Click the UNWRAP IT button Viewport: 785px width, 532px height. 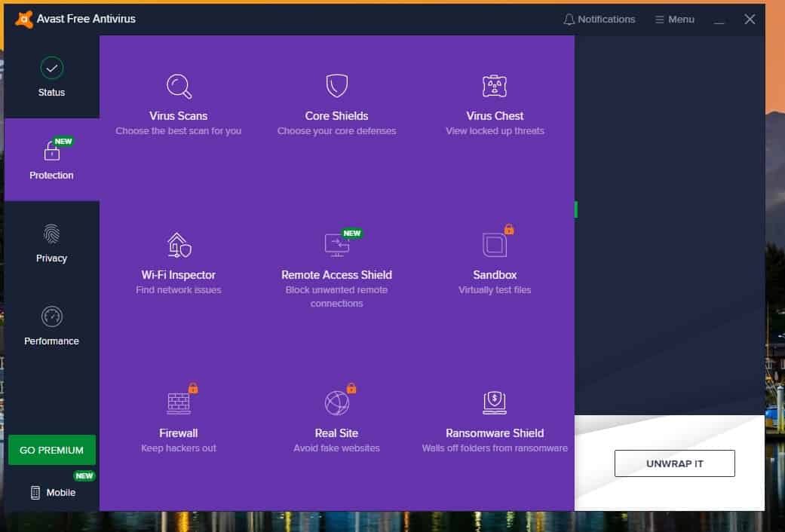[674, 463]
